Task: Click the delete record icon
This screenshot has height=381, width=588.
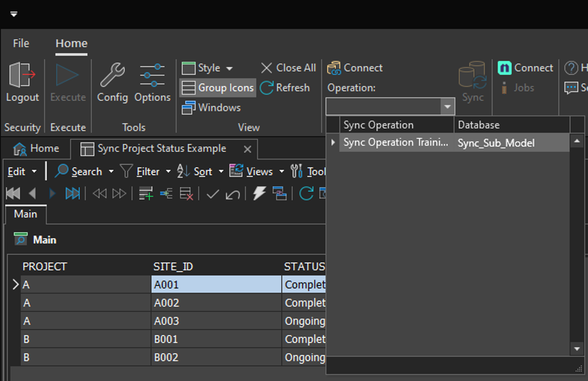Action: point(187,193)
